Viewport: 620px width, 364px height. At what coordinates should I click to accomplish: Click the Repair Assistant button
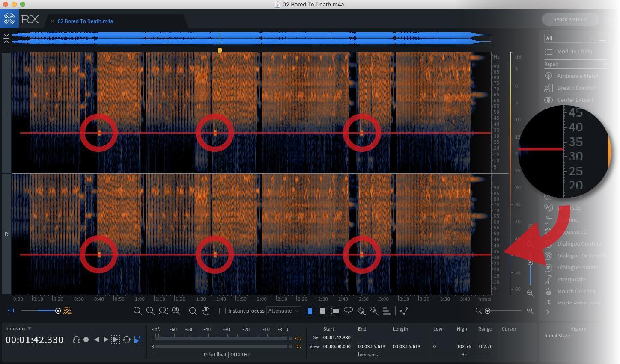click(x=570, y=19)
